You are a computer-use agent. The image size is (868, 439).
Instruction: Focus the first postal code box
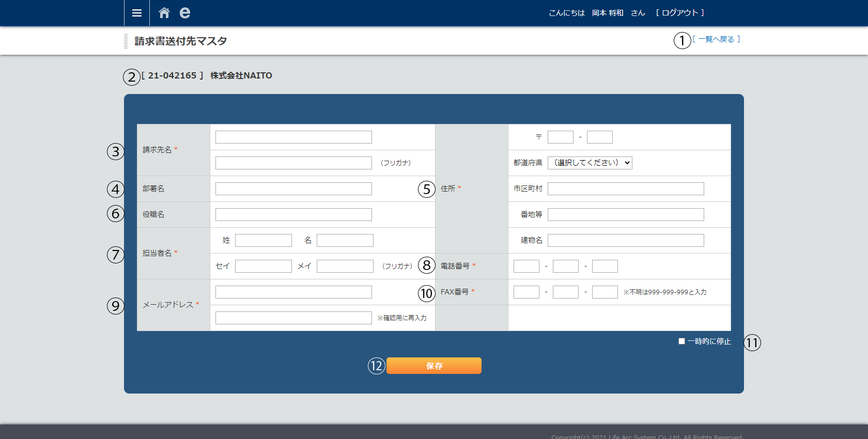561,137
